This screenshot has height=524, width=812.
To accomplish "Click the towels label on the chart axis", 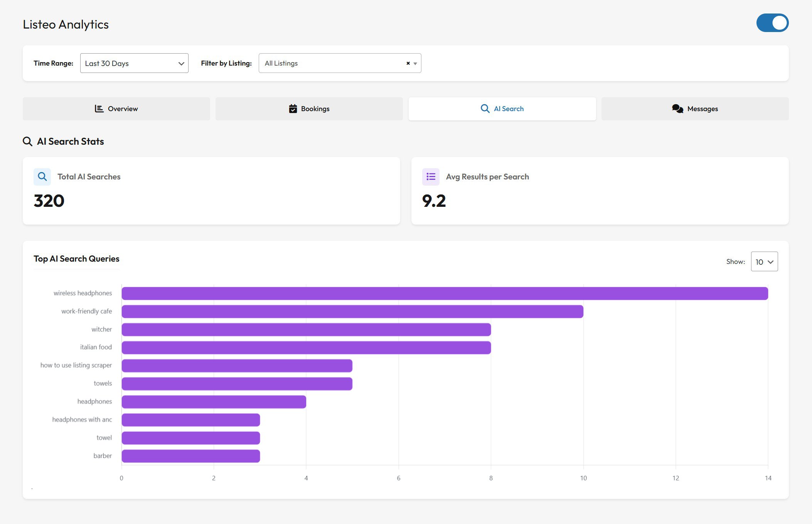I will click(x=103, y=383).
